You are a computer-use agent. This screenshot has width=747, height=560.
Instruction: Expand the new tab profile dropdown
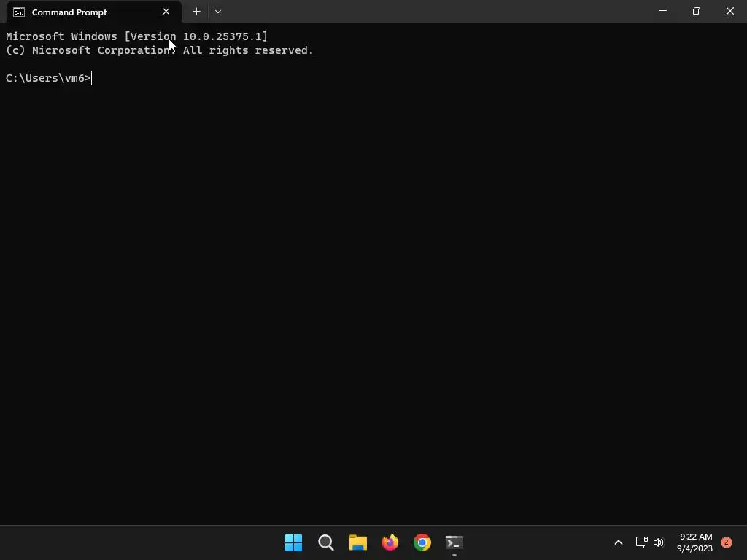[217, 12]
